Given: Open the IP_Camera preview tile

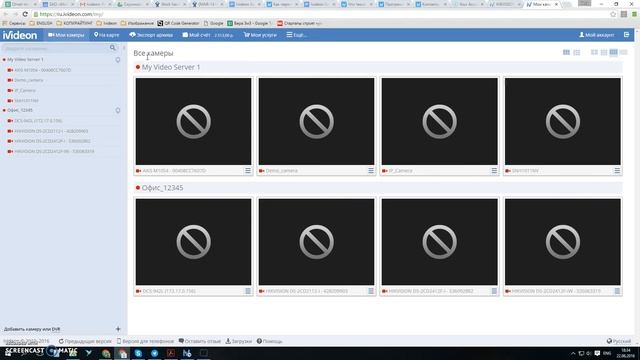Looking at the screenshot, I should [x=440, y=121].
